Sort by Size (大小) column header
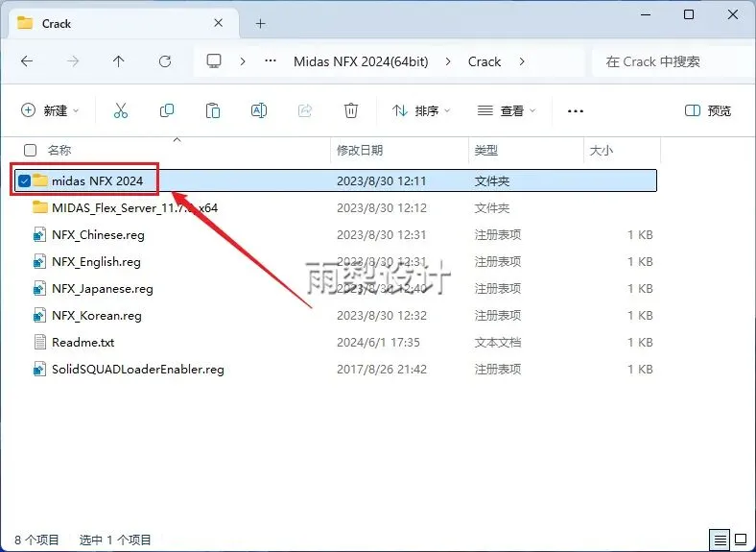 pos(602,150)
